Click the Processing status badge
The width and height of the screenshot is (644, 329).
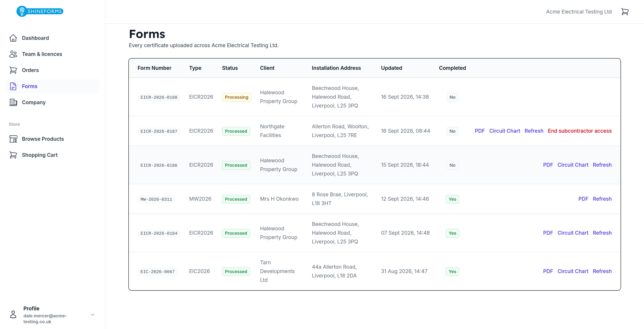[x=237, y=97]
